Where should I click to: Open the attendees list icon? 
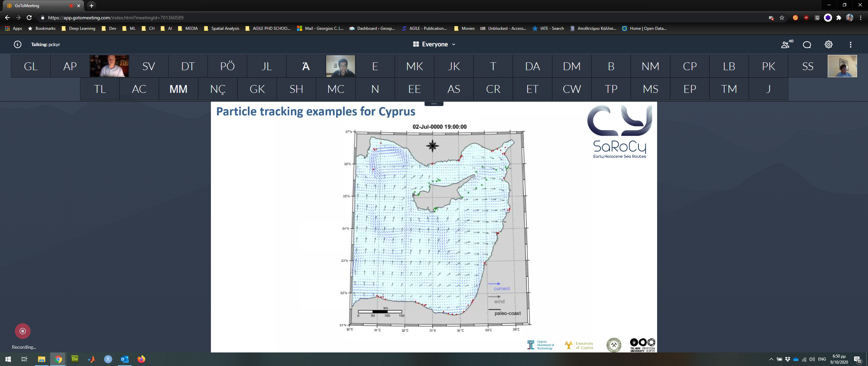pyautogui.click(x=786, y=44)
